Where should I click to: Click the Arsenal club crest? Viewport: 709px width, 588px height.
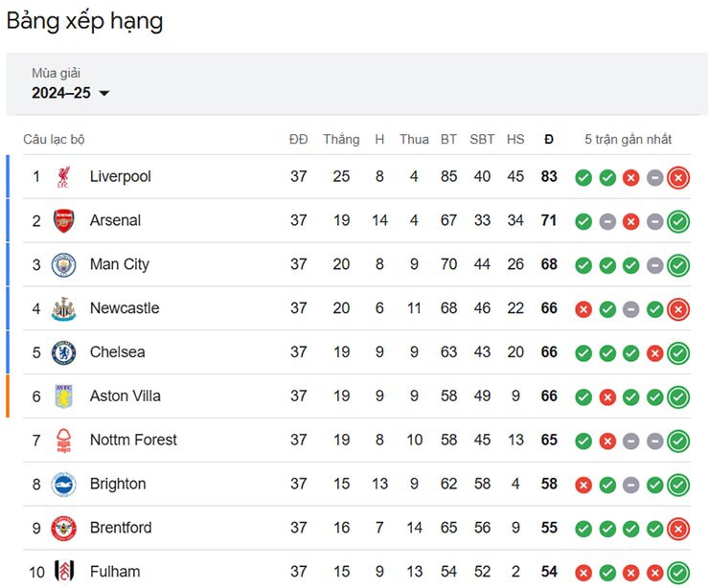[x=63, y=220]
